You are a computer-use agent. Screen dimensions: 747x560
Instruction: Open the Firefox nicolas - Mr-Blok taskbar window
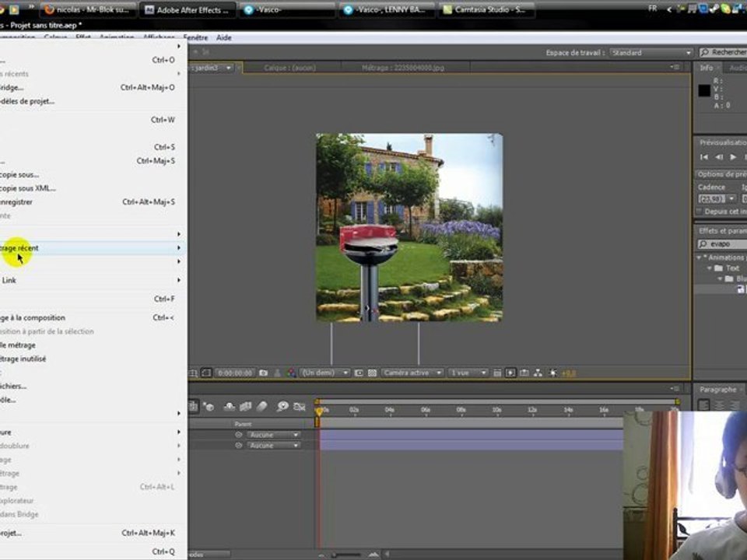88,9
